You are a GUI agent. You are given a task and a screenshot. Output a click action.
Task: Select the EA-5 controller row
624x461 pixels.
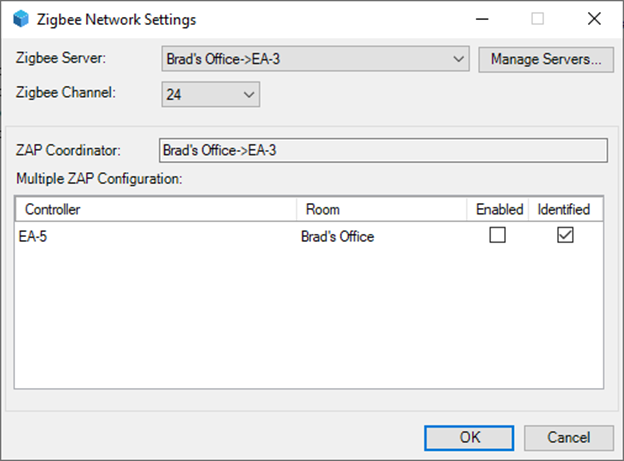point(309,236)
